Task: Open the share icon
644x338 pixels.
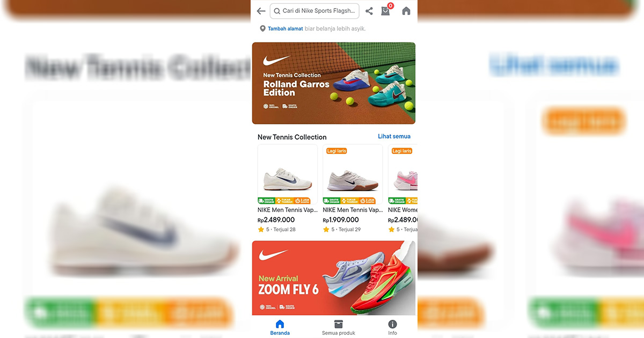Action: pos(369,11)
